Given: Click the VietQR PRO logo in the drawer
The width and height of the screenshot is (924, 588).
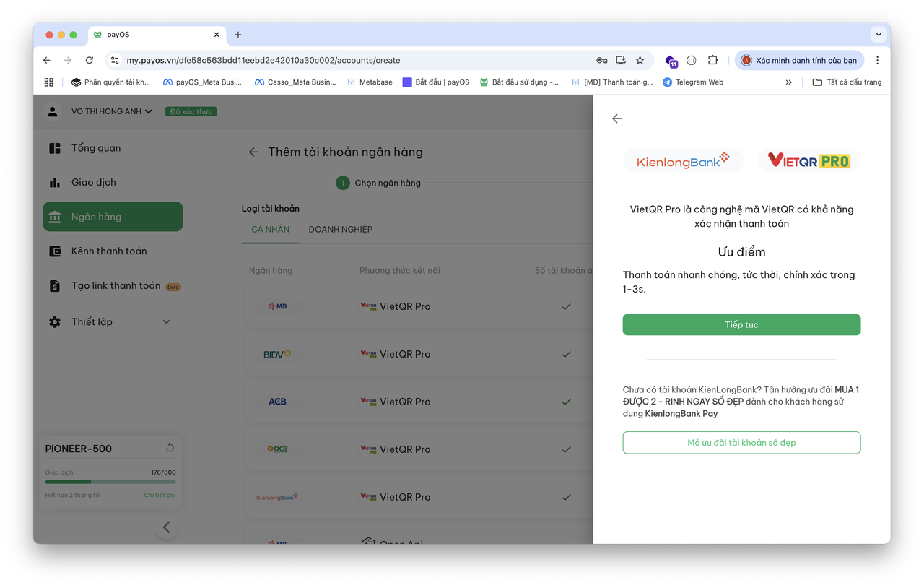Looking at the screenshot, I should 808,160.
